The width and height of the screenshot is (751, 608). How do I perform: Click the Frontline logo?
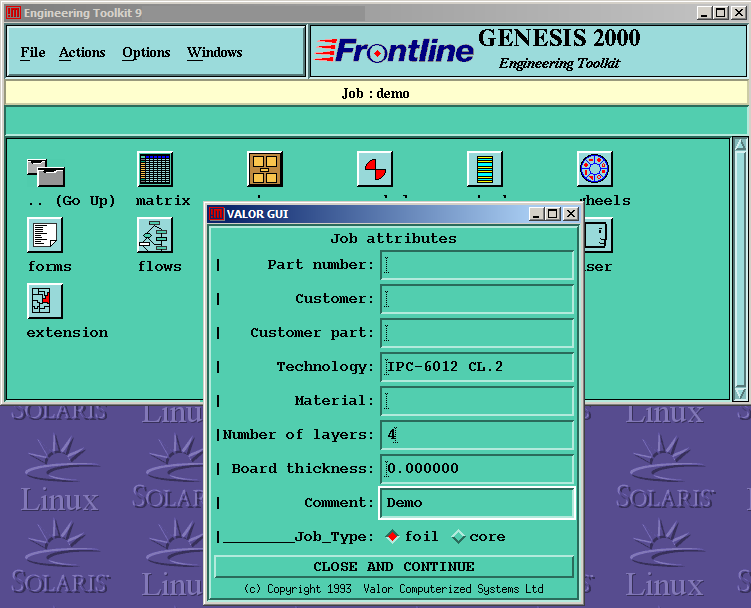394,51
